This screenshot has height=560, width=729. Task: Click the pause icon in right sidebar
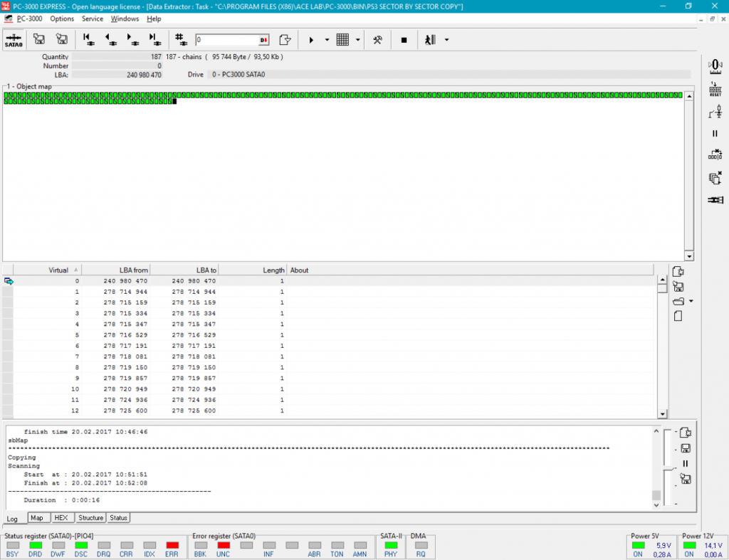pyautogui.click(x=715, y=133)
